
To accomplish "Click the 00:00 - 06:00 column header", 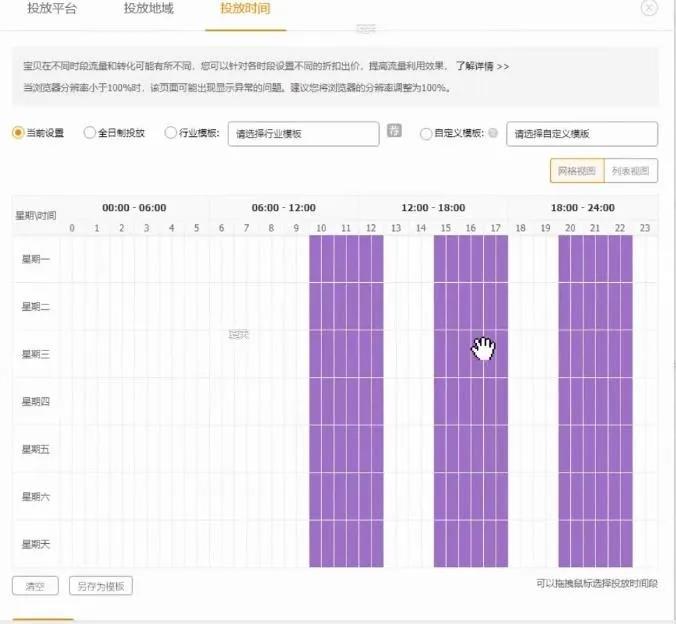I will pyautogui.click(x=134, y=208).
